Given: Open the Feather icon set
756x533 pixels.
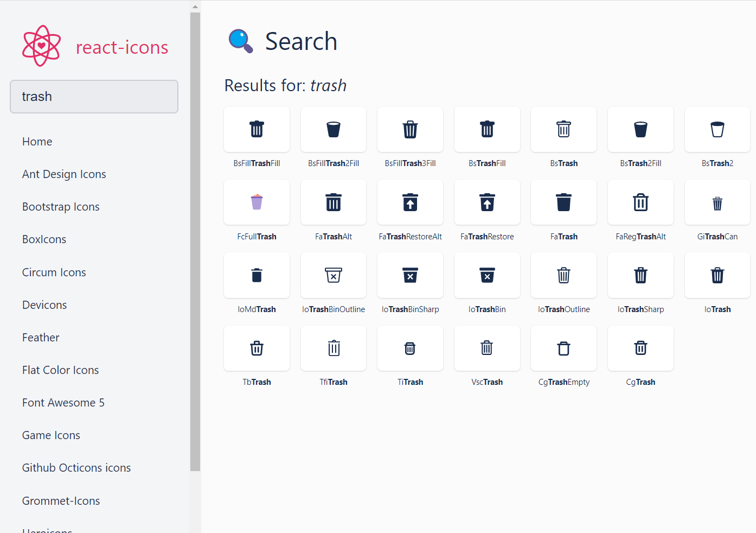Looking at the screenshot, I should click(41, 338).
